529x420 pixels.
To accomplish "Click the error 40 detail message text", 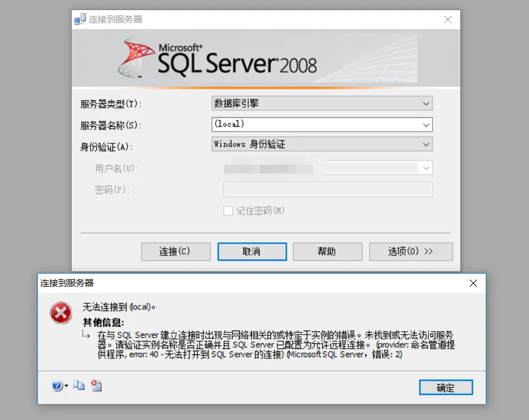I will coord(275,344).
